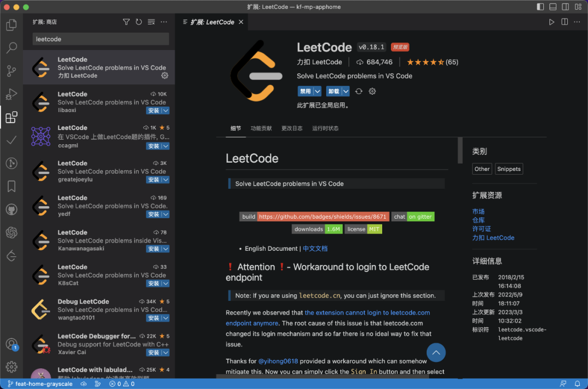588x389 pixels.
Task: Click the extension search input field
Action: coord(101,39)
